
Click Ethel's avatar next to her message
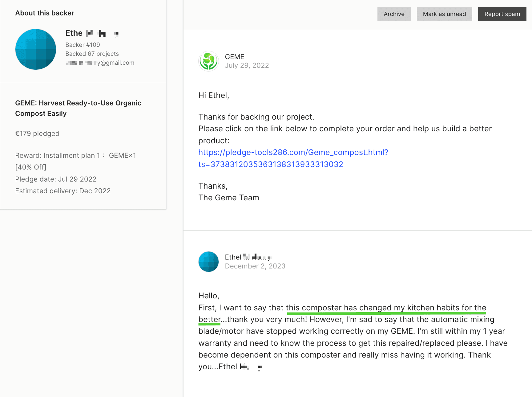coord(208,261)
